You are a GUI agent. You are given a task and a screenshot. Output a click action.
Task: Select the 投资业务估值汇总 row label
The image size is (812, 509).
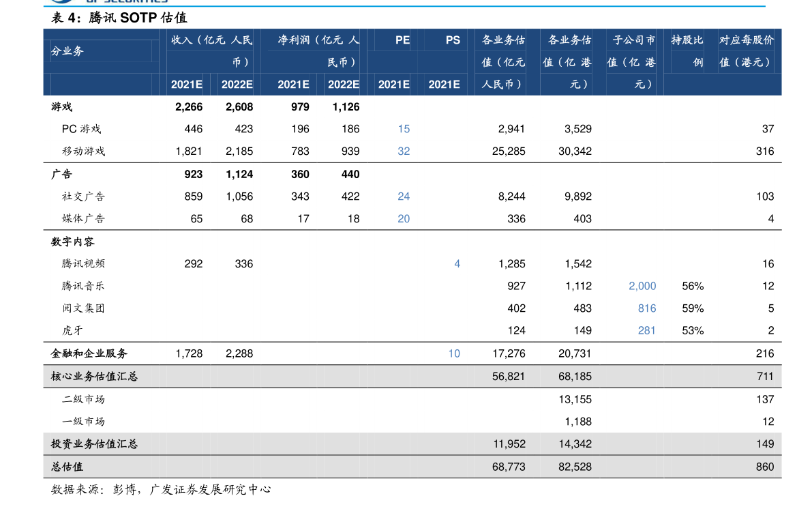click(x=94, y=444)
